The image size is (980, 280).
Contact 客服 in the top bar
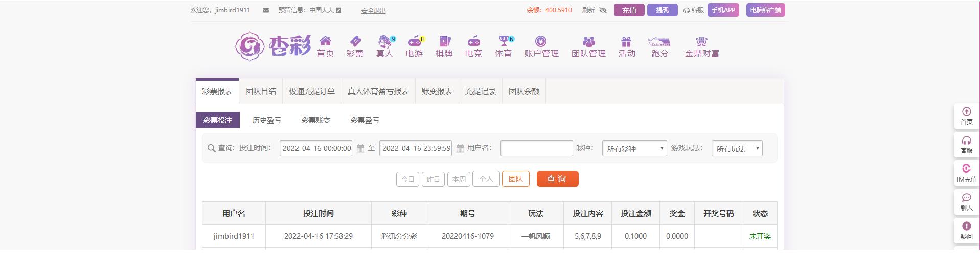(x=693, y=10)
